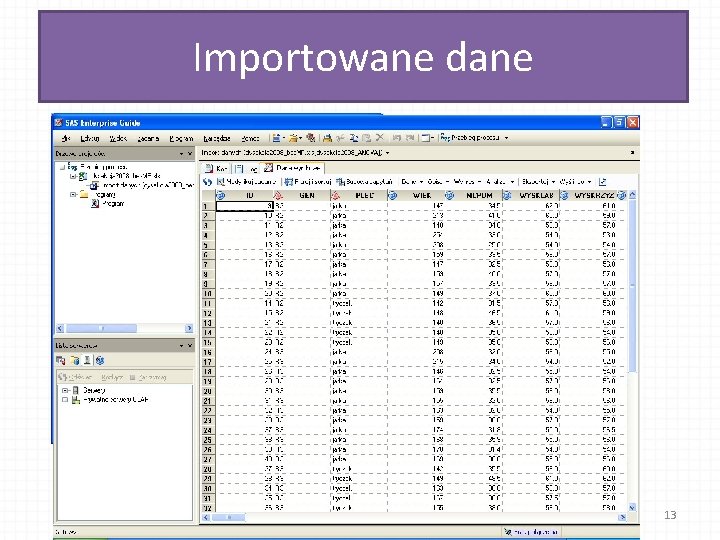Click the Filtruj i sortuj button
Screen dimensions: 720x540
pyautogui.click(x=308, y=182)
